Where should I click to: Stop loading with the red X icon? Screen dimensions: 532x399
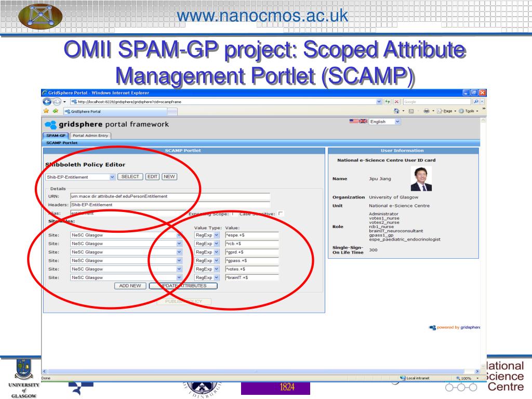click(x=396, y=101)
